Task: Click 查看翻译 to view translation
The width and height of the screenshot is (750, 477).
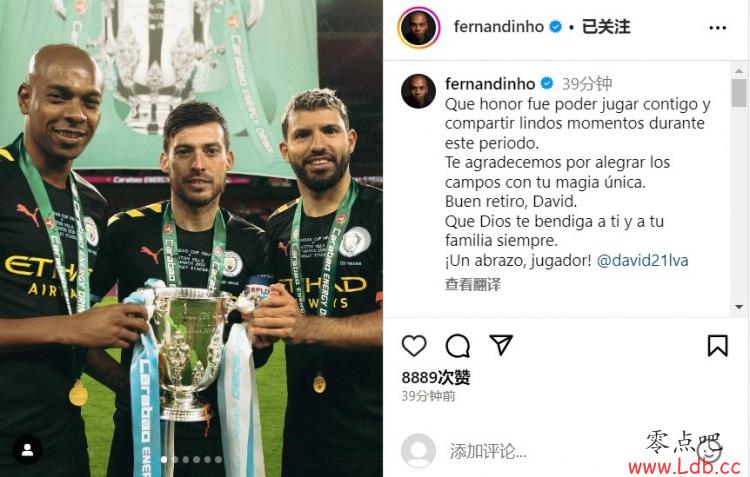Action: pos(473,285)
